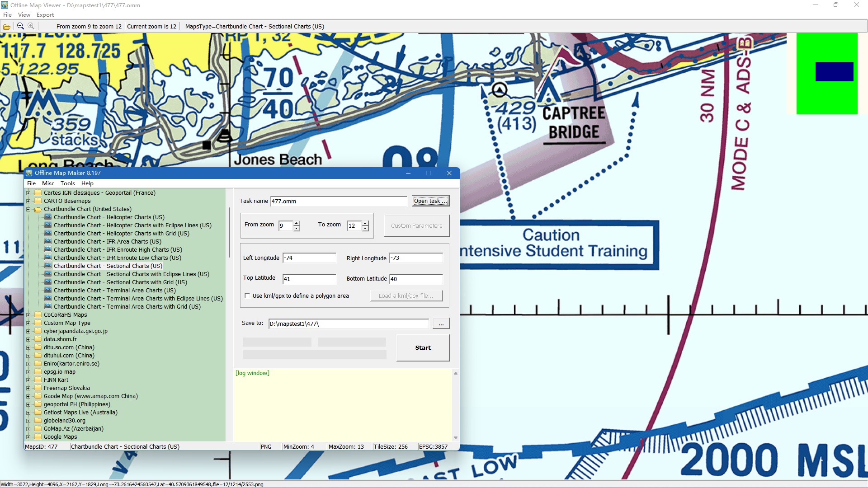Expand Custom Map Type tree node
The image size is (868, 488).
(28, 323)
